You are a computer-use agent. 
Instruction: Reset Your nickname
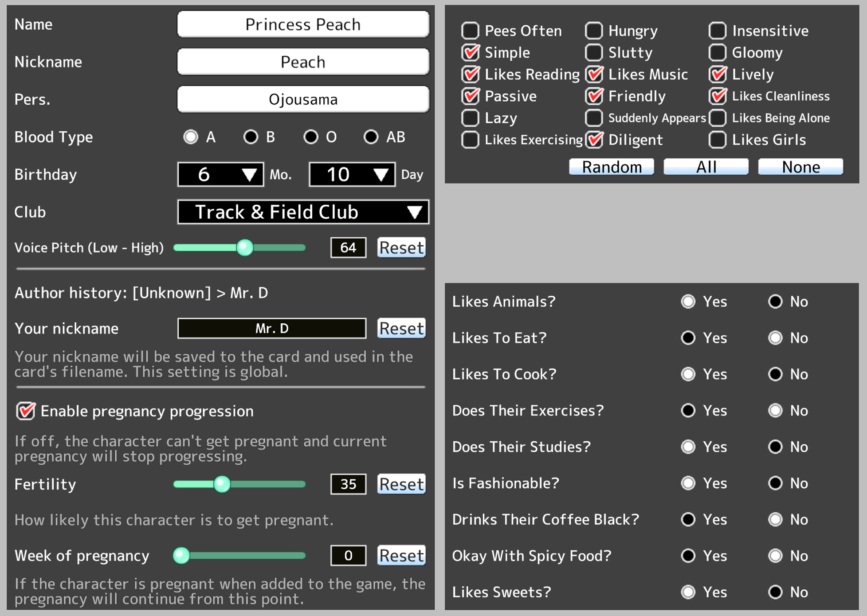401,328
